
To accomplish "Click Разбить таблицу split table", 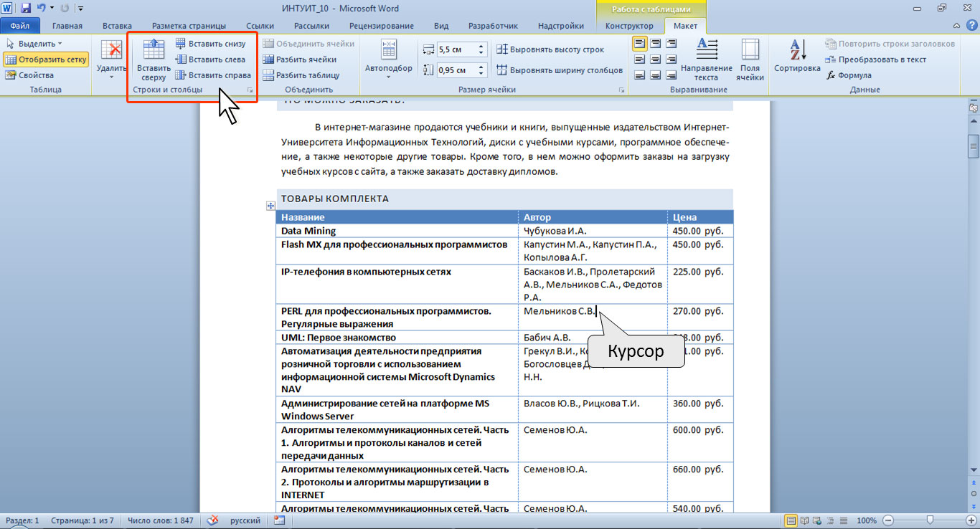I will coord(301,75).
